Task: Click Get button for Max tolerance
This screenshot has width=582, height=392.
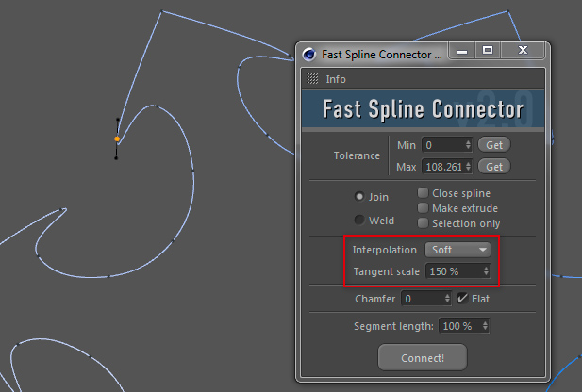Action: point(494,167)
